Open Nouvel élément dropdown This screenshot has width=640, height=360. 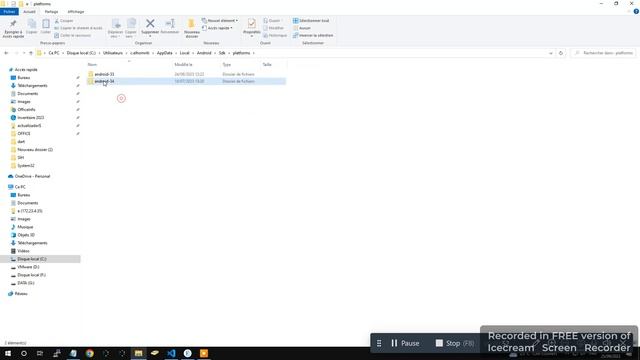pos(220,20)
